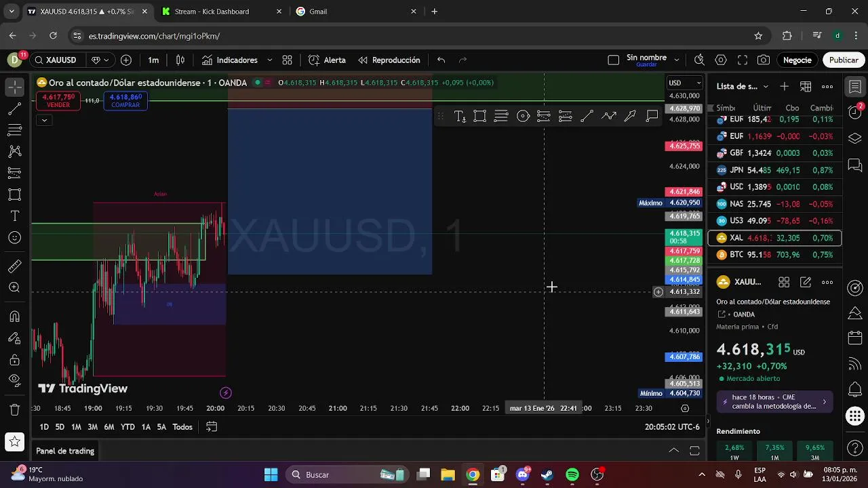Open the layout setup square icon
The height and width of the screenshot is (488, 868).
pyautogui.click(x=614, y=60)
